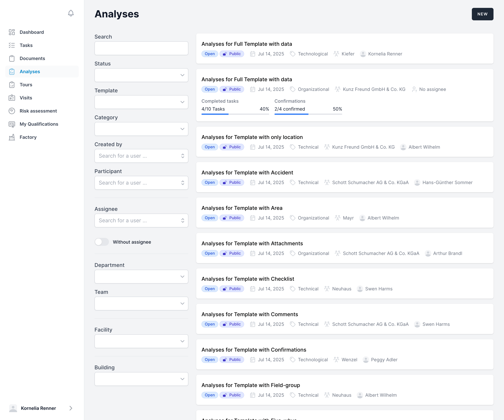Click the My Qualifications certificate icon
Image resolution: width=504 pixels, height=420 pixels.
12,124
